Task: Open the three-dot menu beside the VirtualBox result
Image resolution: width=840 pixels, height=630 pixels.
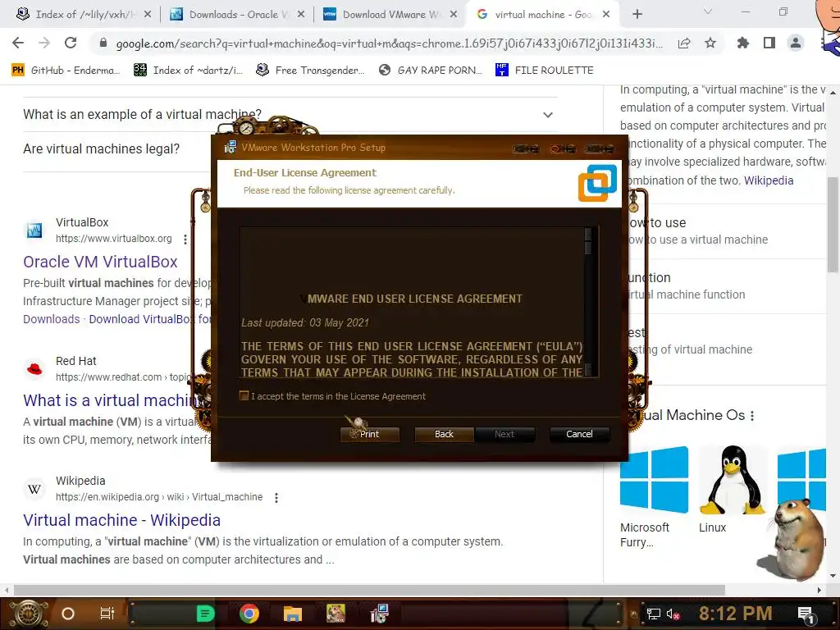Action: pos(185,239)
